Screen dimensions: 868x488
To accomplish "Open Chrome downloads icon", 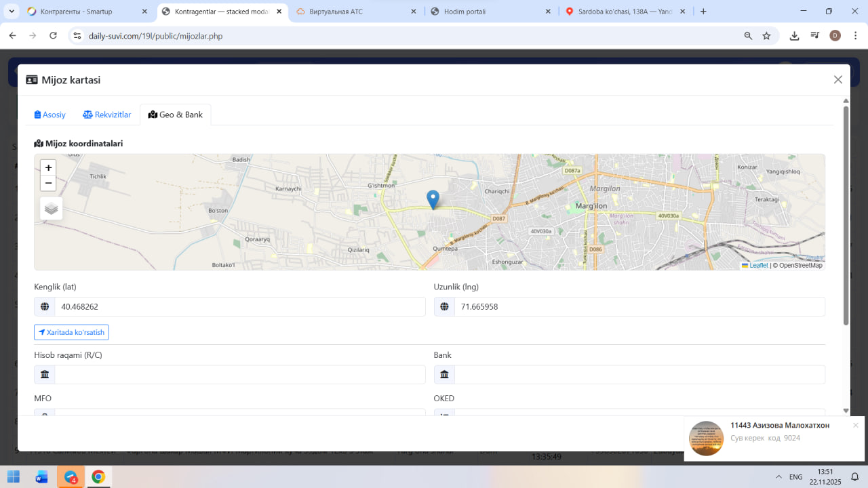I will click(x=794, y=36).
